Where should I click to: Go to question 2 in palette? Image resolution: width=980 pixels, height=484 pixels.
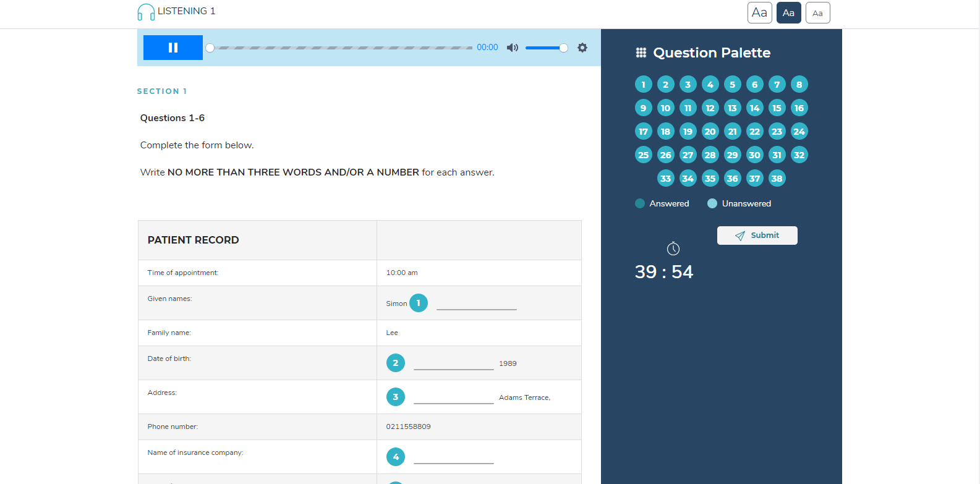tap(666, 85)
